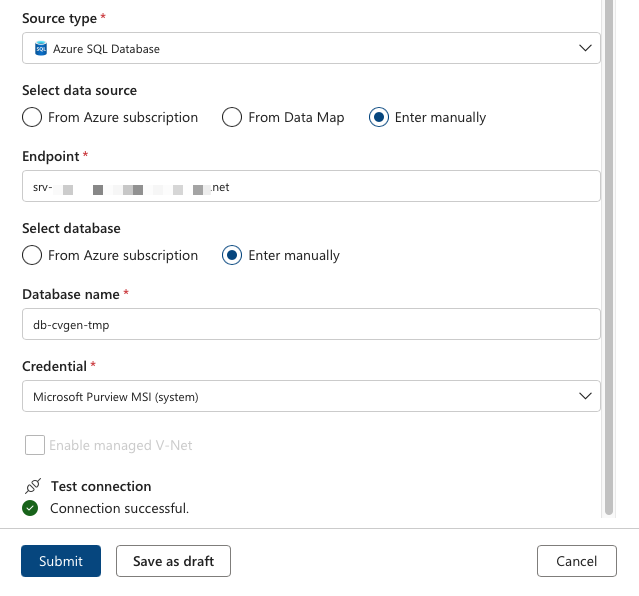The width and height of the screenshot is (639, 596).
Task: Choose Enter manually for database
Action: click(232, 255)
